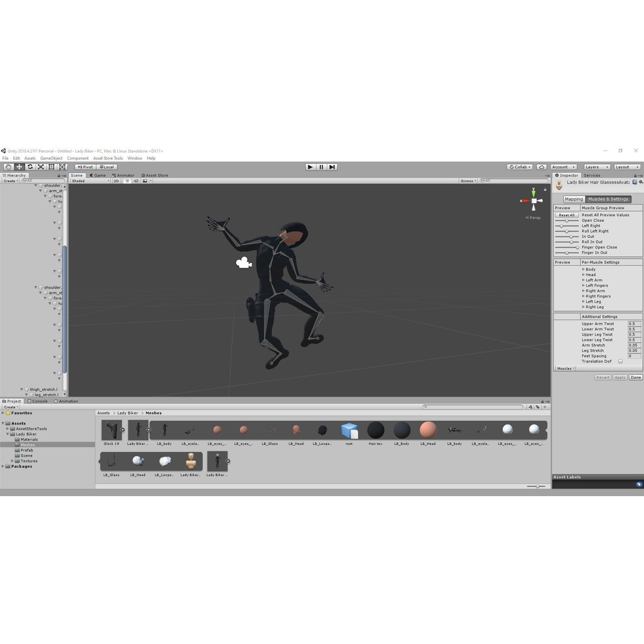Select the combined Transform tool
The height and width of the screenshot is (644, 644).
(63, 167)
